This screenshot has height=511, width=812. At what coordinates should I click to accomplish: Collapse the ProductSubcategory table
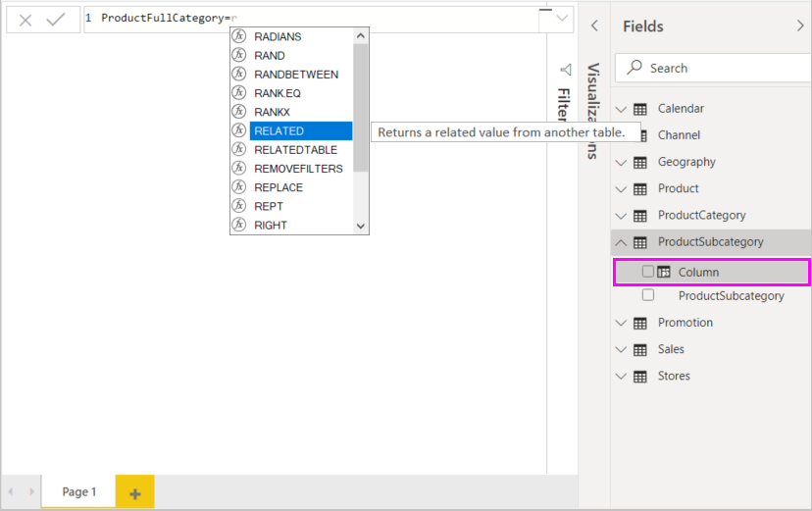pyautogui.click(x=620, y=242)
